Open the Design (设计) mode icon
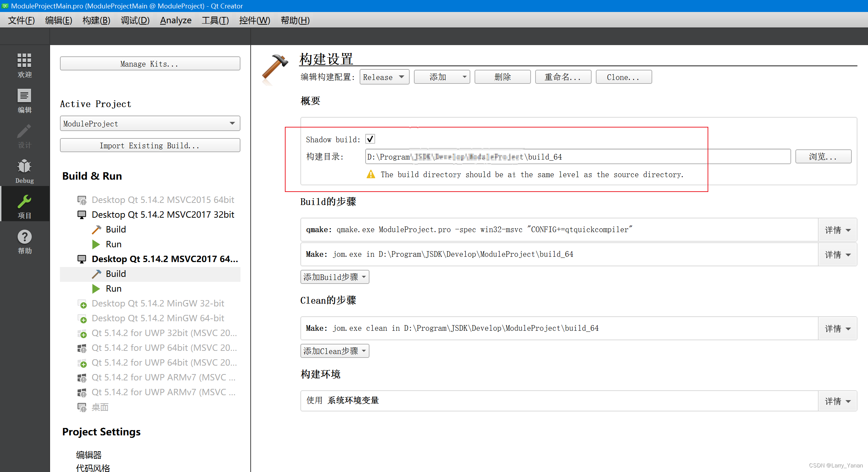Screen dimensions: 868x472 pyautogui.click(x=24, y=131)
